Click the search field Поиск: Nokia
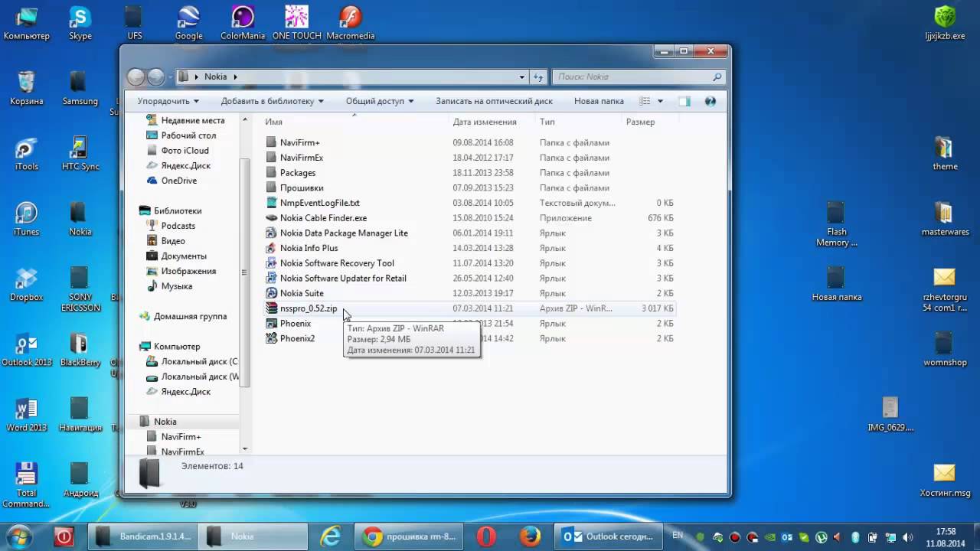The width and height of the screenshot is (980, 551). click(x=638, y=77)
